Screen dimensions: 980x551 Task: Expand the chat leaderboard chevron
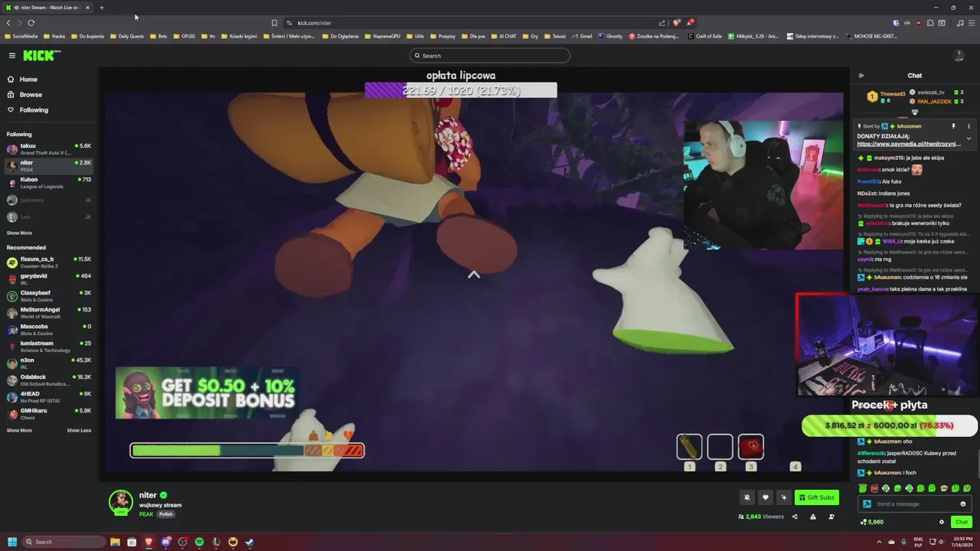click(914, 112)
